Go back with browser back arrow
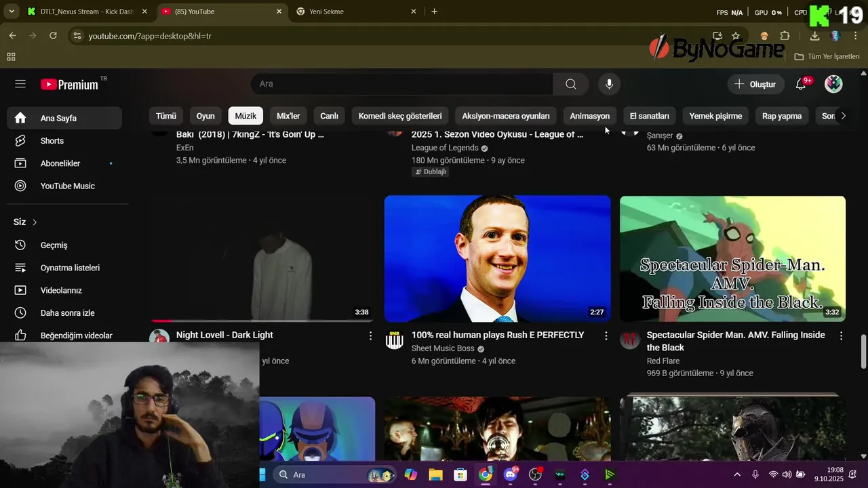868x488 pixels. (x=12, y=35)
